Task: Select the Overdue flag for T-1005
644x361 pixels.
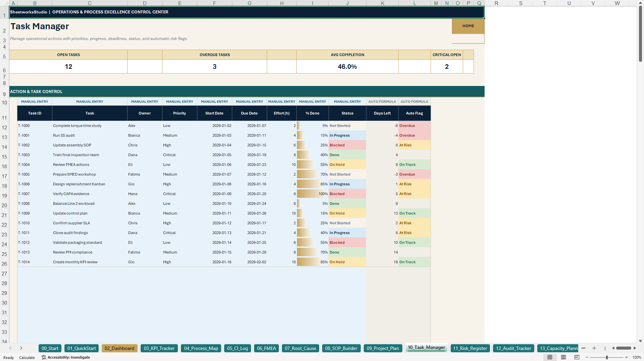Action: tap(414, 175)
